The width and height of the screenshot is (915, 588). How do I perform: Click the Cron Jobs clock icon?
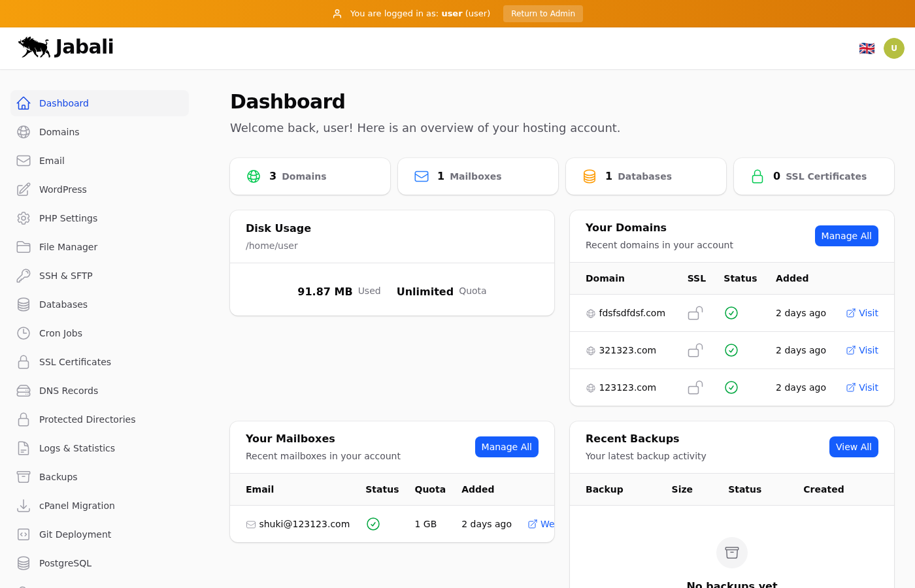click(x=24, y=333)
